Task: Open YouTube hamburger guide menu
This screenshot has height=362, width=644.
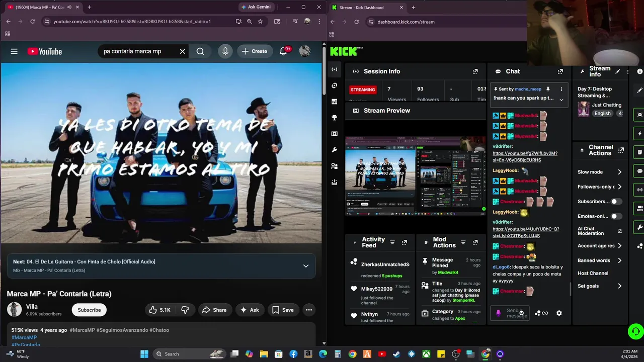Action: (14, 51)
